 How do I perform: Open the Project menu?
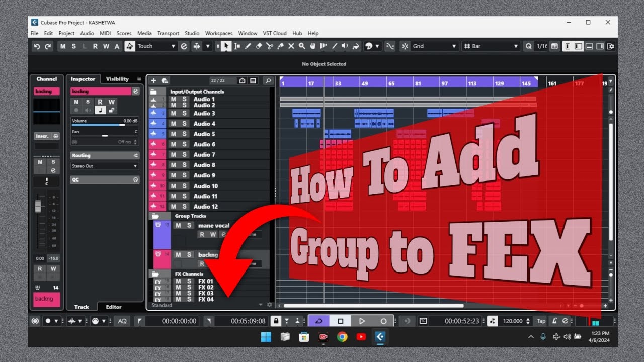[66, 33]
